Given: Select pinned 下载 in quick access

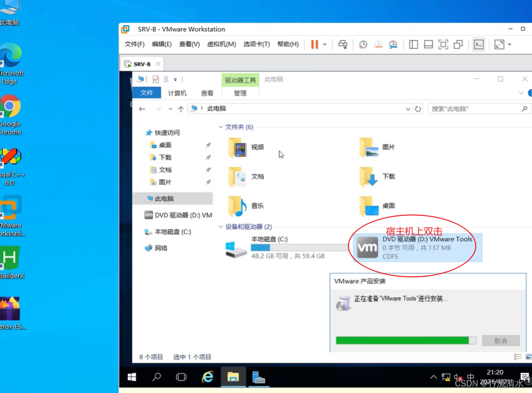Looking at the screenshot, I should 165,158.
